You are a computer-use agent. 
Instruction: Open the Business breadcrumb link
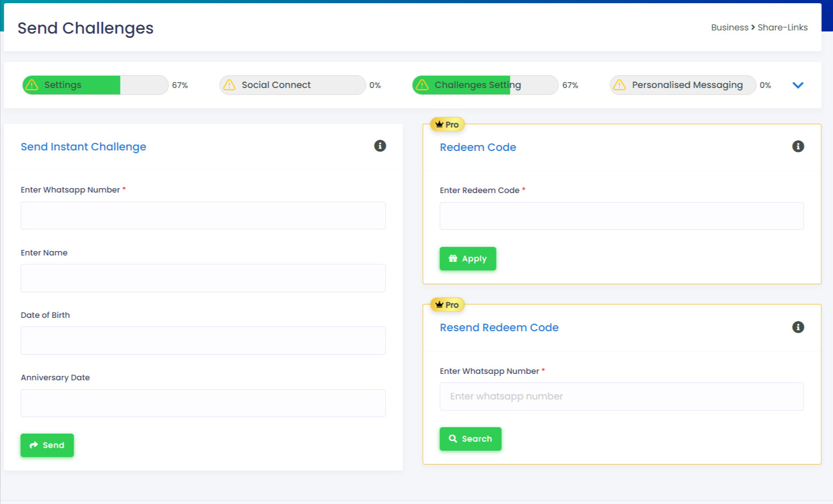[730, 27]
